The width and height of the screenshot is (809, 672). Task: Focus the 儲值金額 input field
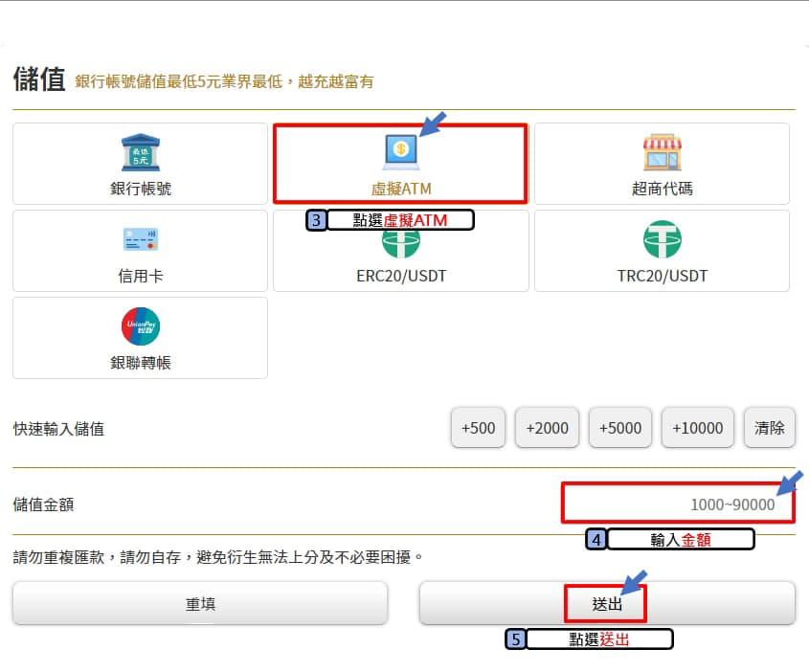coord(678,504)
